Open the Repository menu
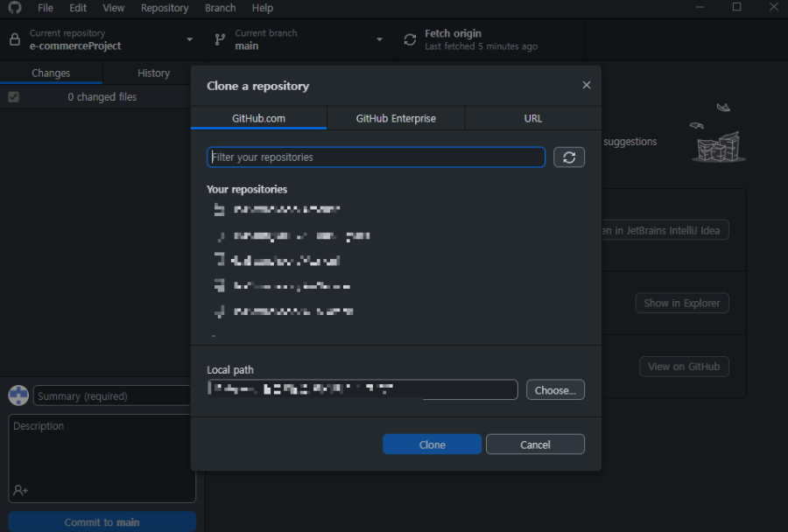This screenshot has width=788, height=532. 165,8
